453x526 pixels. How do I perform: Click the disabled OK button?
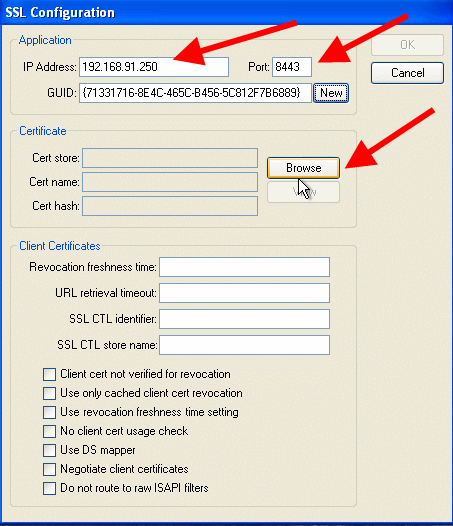(x=407, y=45)
